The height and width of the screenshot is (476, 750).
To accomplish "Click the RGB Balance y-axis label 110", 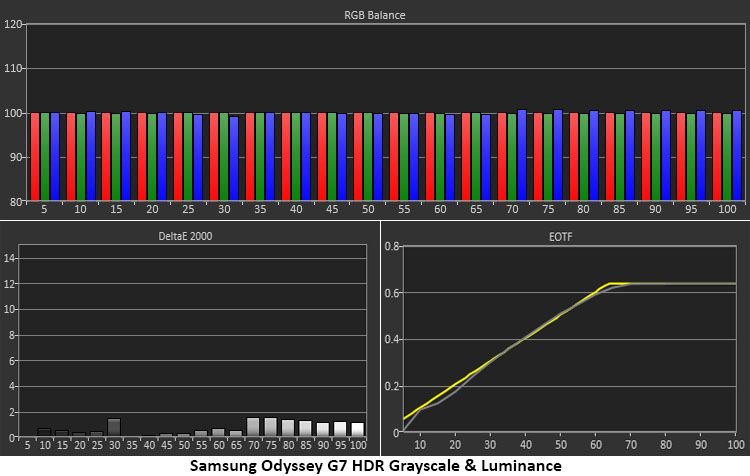I will [13, 68].
